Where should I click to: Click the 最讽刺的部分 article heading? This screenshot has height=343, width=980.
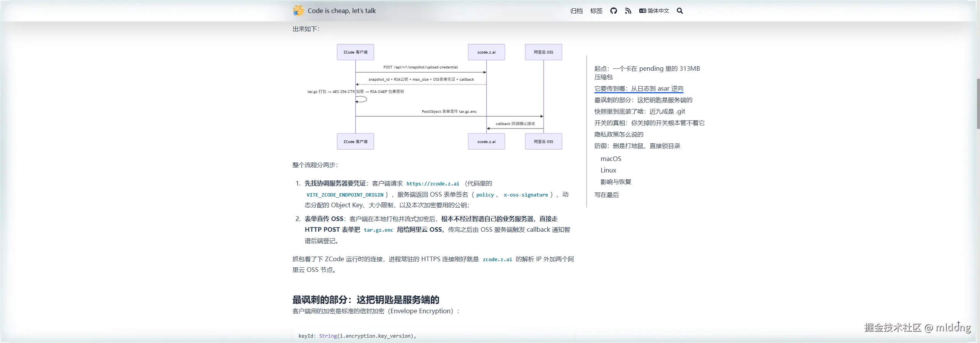(x=366, y=299)
